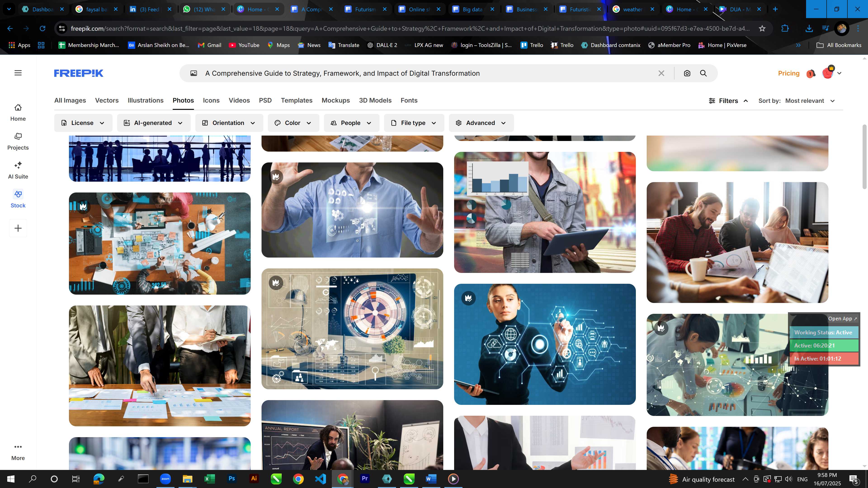This screenshot has width=868, height=488.
Task: Open overhead team blueprint table photo
Action: pos(160,244)
